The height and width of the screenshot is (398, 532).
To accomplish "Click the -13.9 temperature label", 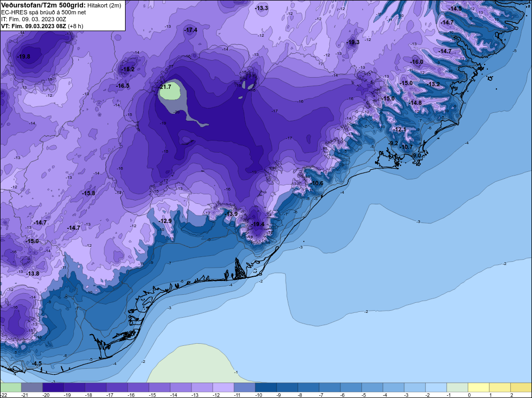I will point(231,214).
